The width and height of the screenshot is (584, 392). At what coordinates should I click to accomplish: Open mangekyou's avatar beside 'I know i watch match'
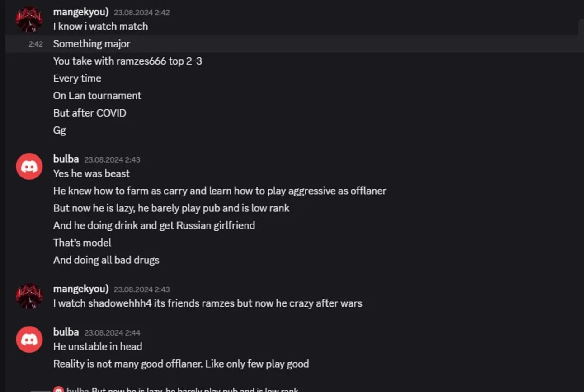click(29, 19)
